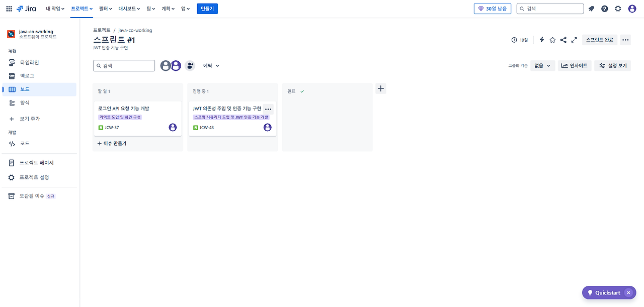
Task: Expand the 팀 menu
Action: [151, 9]
